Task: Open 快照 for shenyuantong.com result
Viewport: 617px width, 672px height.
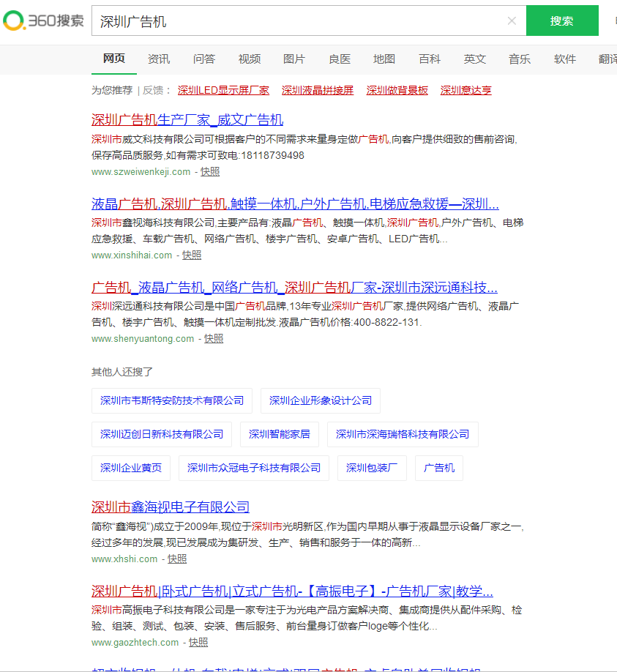Action: tap(214, 339)
